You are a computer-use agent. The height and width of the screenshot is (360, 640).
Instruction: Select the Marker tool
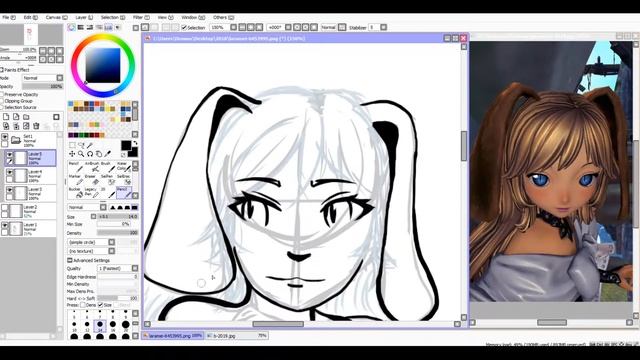[x=76, y=180]
